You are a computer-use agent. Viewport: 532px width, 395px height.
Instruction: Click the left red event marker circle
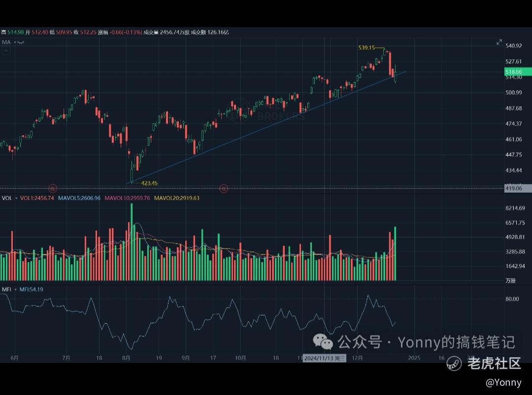[x=53, y=188]
